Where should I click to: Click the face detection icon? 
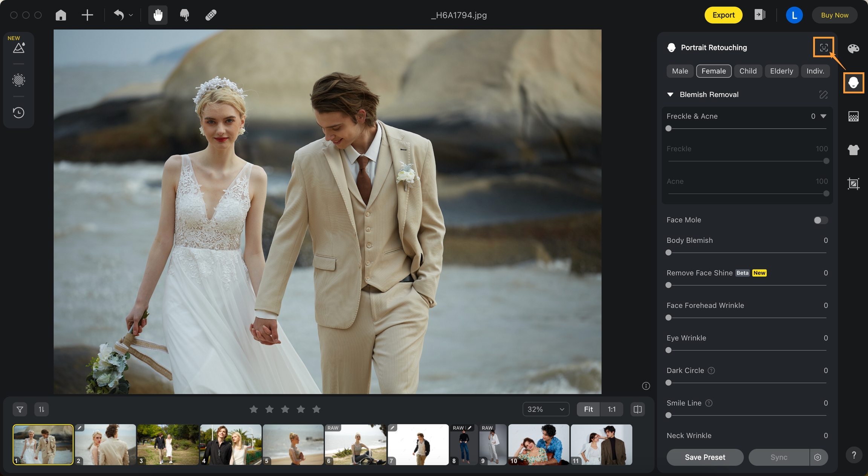(x=824, y=47)
